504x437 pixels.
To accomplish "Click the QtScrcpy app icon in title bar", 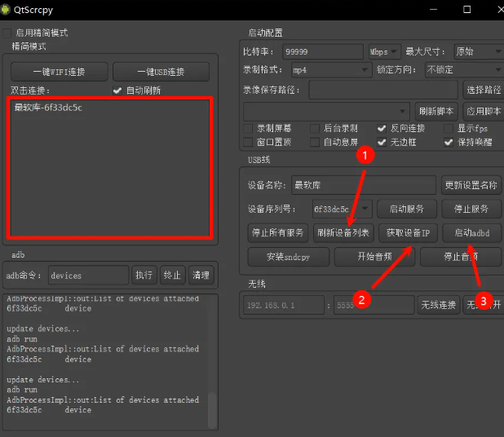I will click(7, 9).
